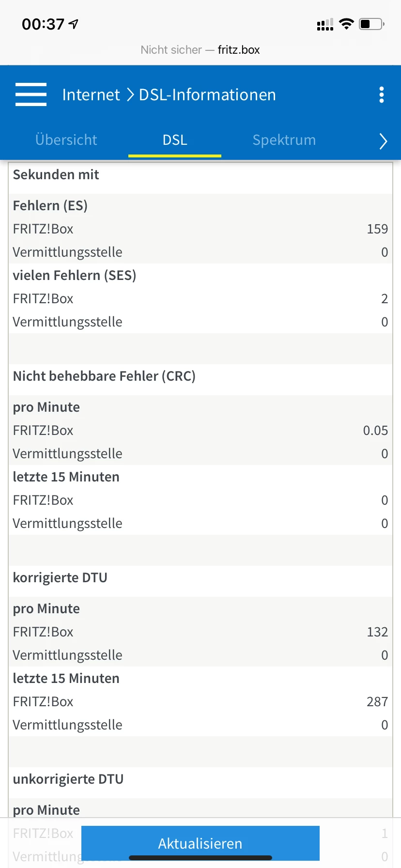Image resolution: width=401 pixels, height=868 pixels.
Task: Click the Internet breadcrumb link
Action: [x=91, y=95]
